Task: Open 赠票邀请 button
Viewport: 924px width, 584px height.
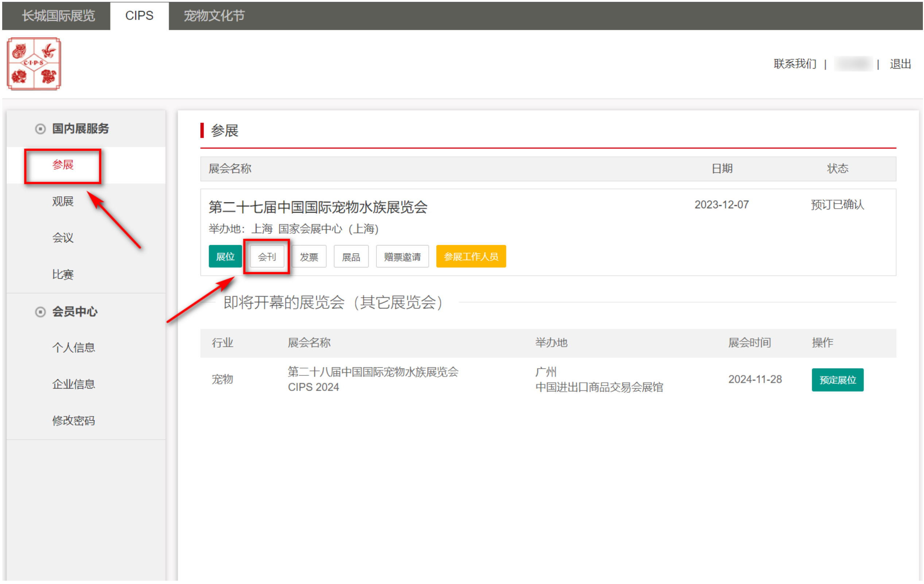Action: [x=403, y=256]
